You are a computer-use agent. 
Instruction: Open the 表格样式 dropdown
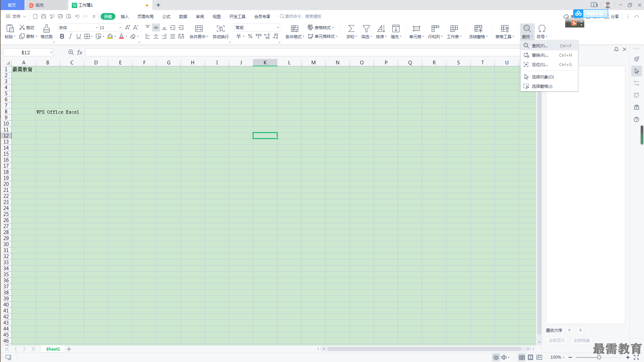pyautogui.click(x=321, y=27)
